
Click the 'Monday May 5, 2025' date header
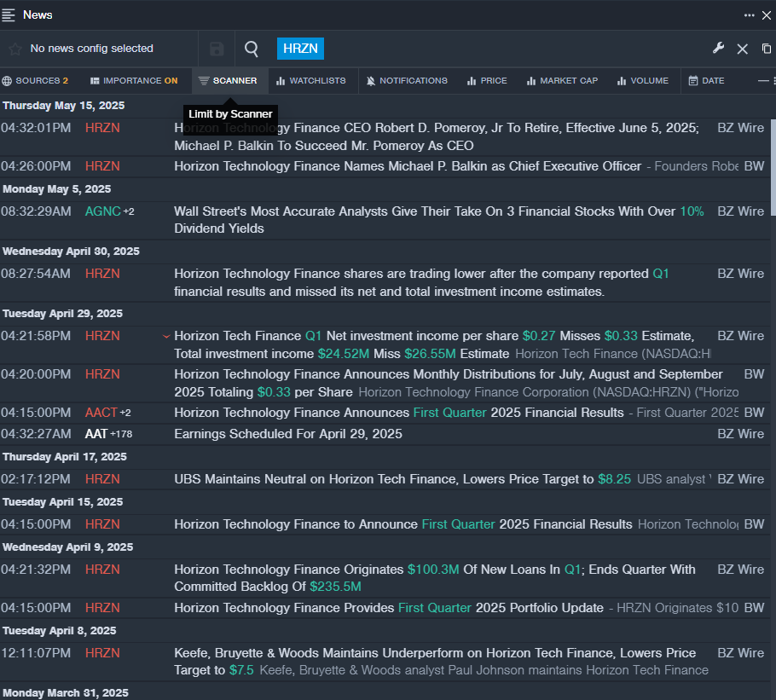(57, 189)
